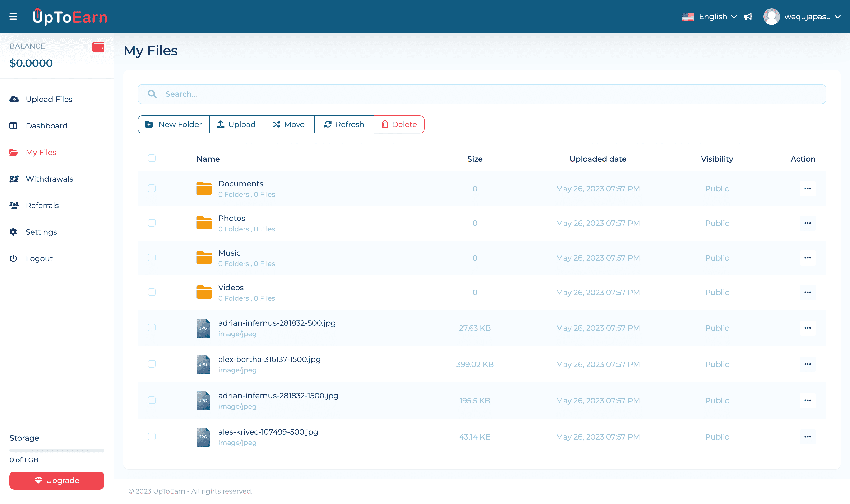Click the 399.02 KB size value
The height and width of the screenshot is (504, 850).
[475, 364]
